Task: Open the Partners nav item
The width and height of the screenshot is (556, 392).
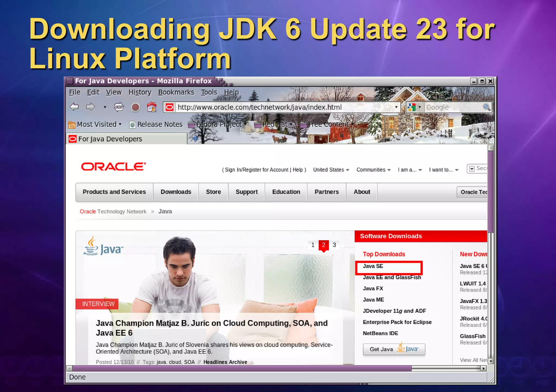Action: (327, 192)
